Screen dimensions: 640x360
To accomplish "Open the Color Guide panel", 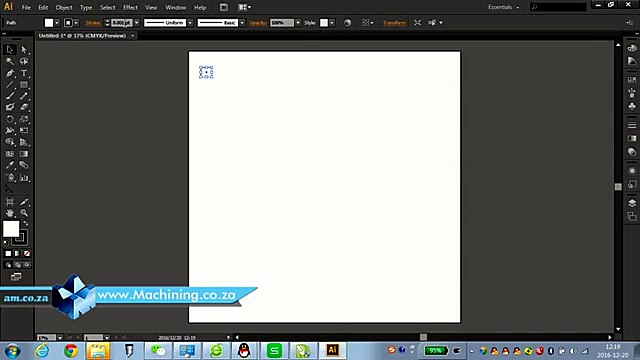I will tap(632, 61).
